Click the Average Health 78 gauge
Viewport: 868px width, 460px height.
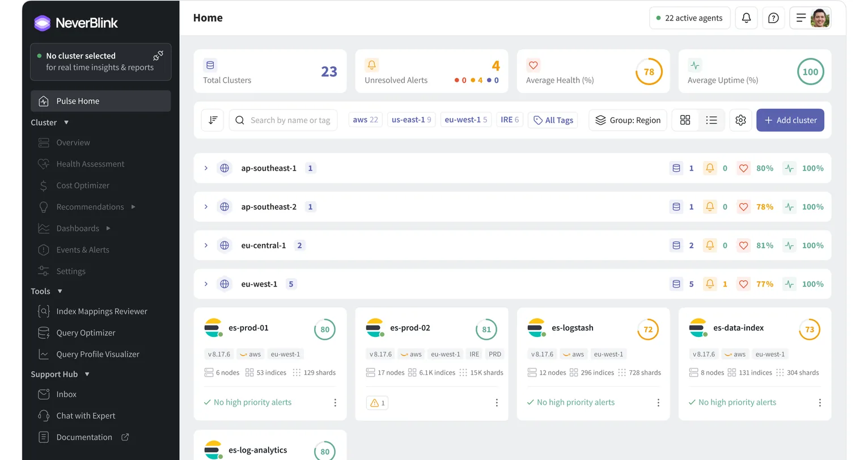pos(649,72)
